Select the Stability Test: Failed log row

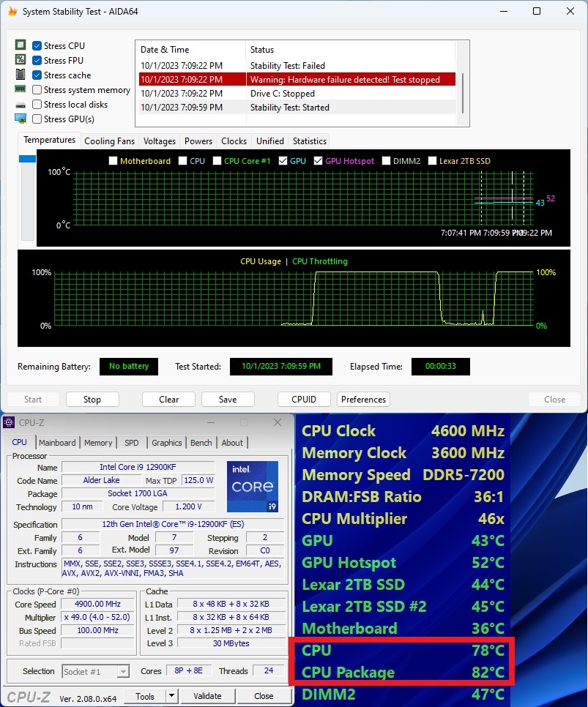297,65
